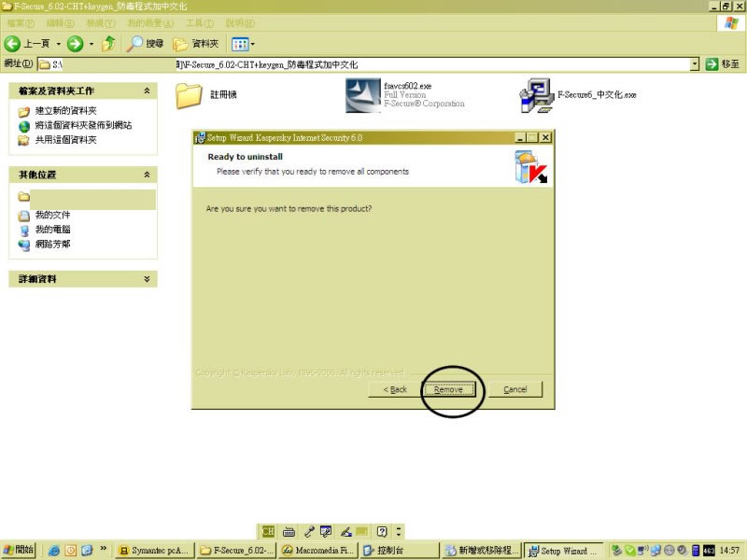Click the Back button in Setup Wizard

click(395, 389)
